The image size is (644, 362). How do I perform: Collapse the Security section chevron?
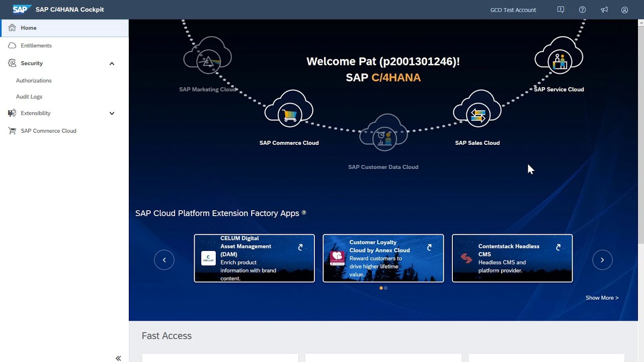[112, 63]
